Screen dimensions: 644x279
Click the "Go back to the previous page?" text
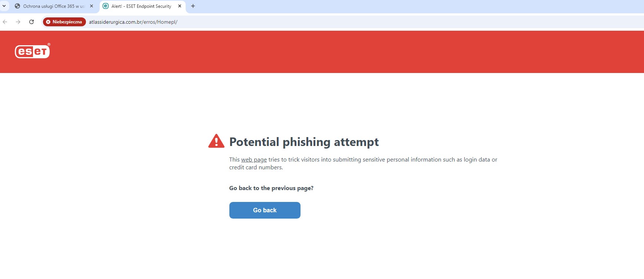[x=271, y=188]
